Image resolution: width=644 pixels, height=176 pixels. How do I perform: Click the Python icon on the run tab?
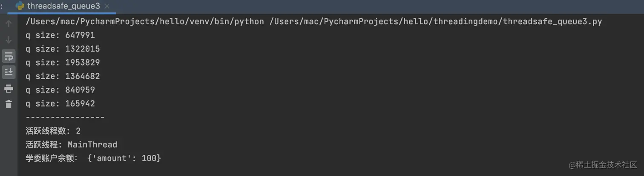(x=20, y=6)
